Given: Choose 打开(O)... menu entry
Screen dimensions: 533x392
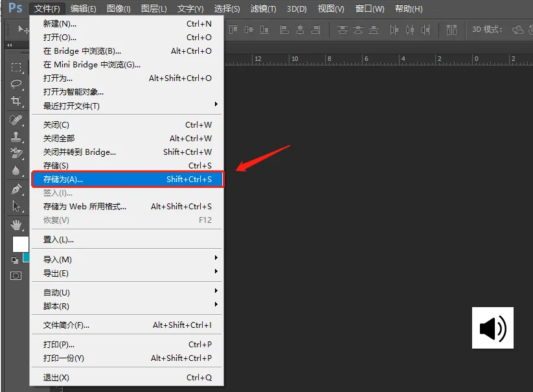Looking at the screenshot, I should click(x=127, y=38).
